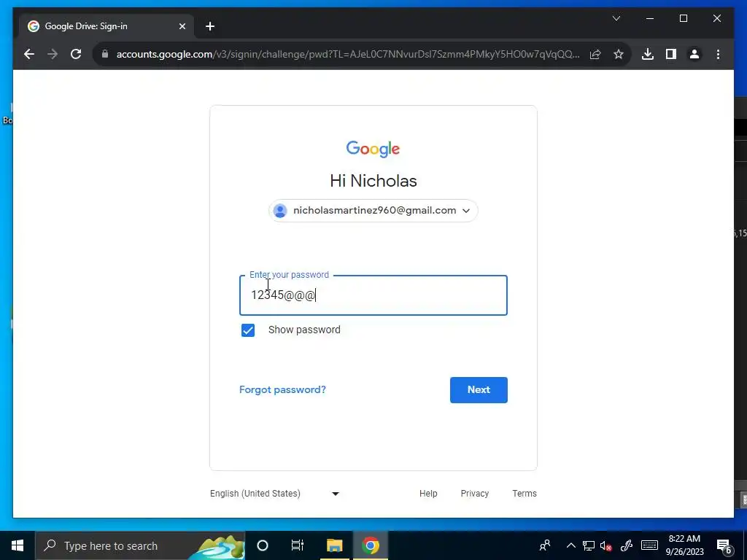Go back to the previous page

[29, 54]
